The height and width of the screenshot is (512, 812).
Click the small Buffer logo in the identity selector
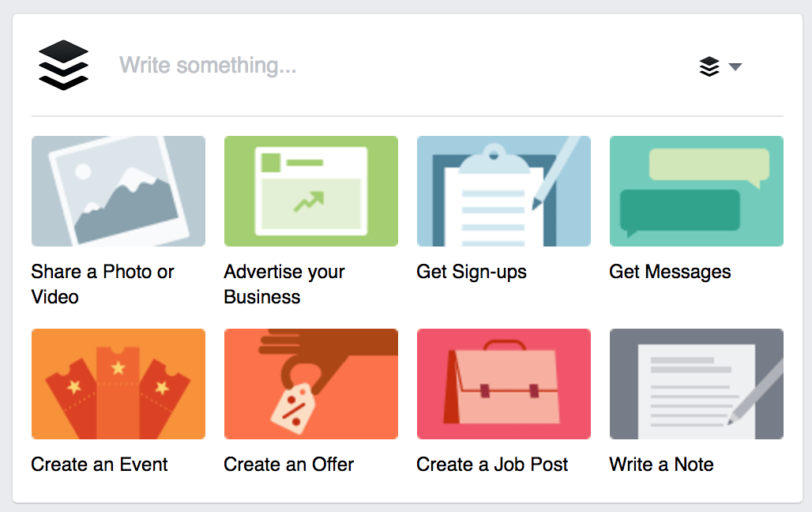pos(709,66)
